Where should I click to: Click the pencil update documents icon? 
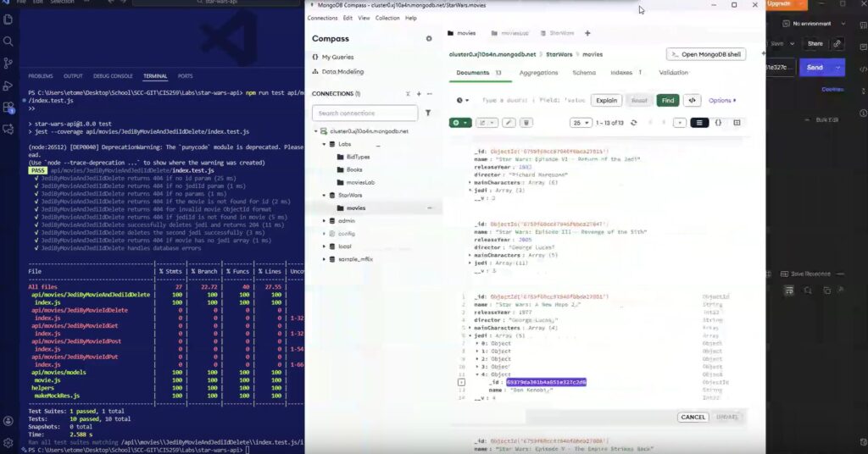509,123
